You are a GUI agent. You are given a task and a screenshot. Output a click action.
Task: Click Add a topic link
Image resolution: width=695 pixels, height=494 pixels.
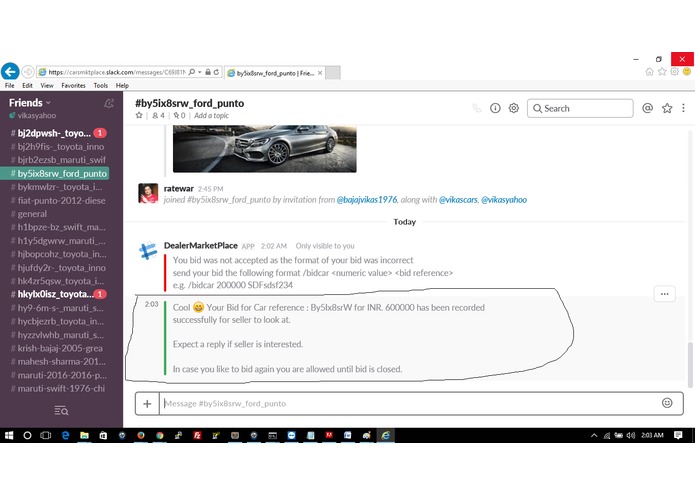tap(211, 115)
